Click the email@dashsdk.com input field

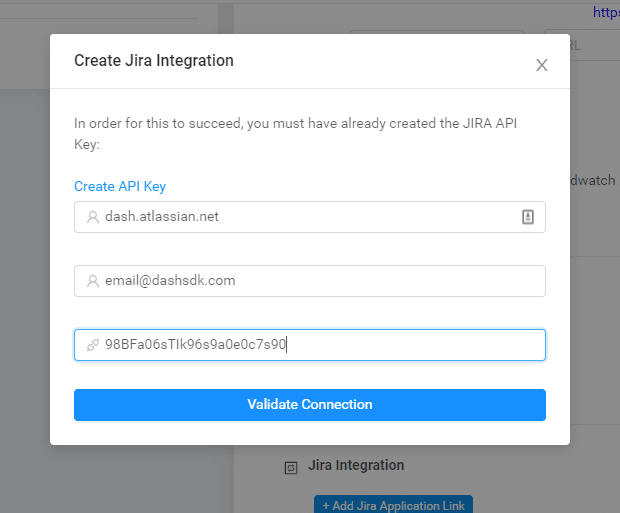click(310, 281)
